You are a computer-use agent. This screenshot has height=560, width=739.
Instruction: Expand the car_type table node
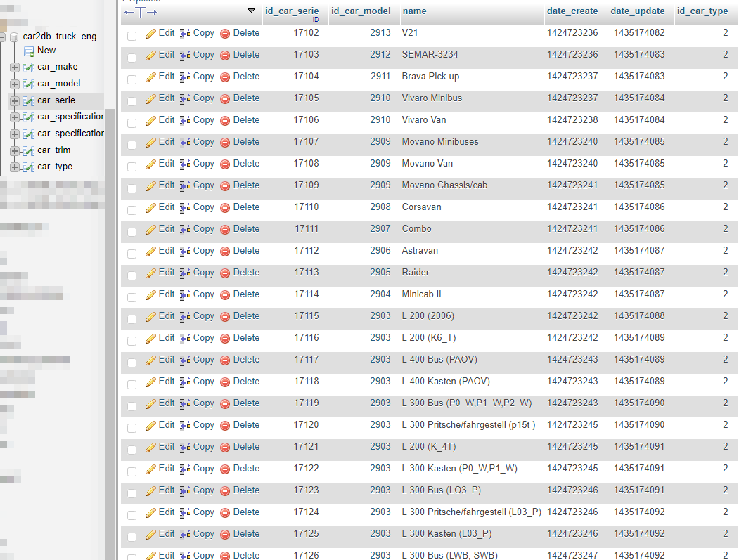pyautogui.click(x=15, y=167)
